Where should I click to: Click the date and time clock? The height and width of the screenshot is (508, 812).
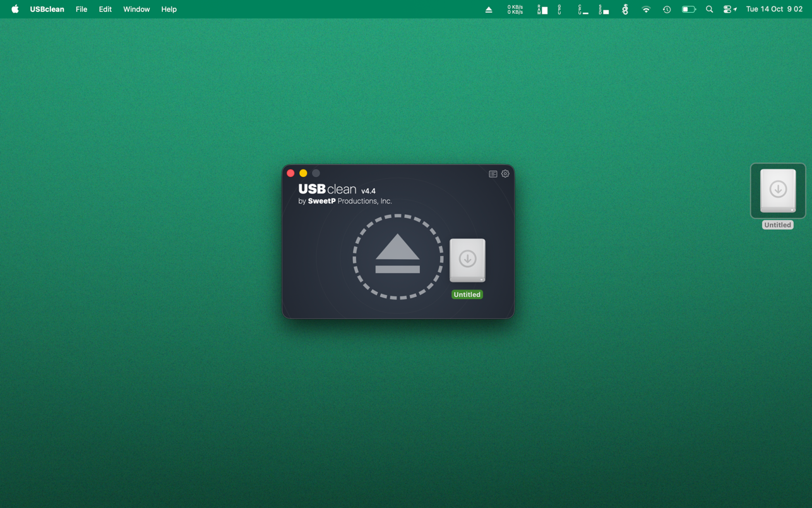pyautogui.click(x=774, y=9)
